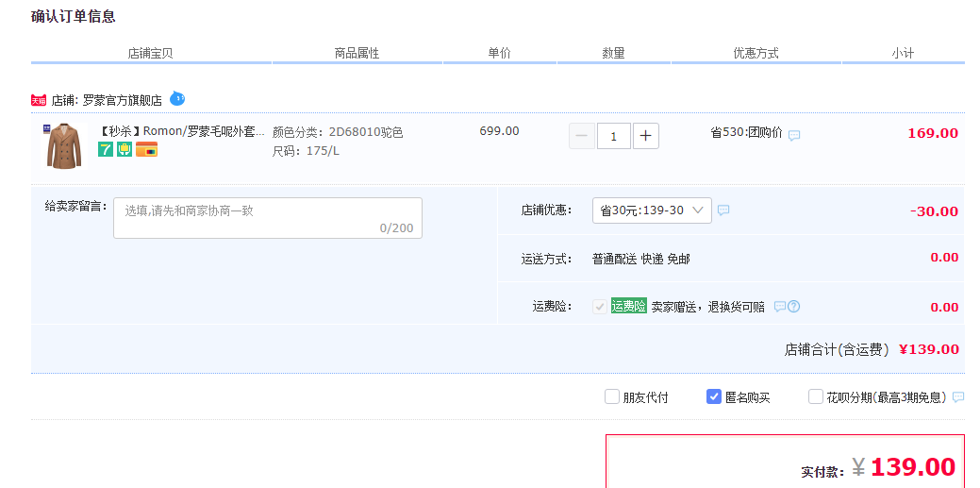Click the camel coat product thumbnail
The width and height of the screenshot is (980, 488).
[63, 145]
